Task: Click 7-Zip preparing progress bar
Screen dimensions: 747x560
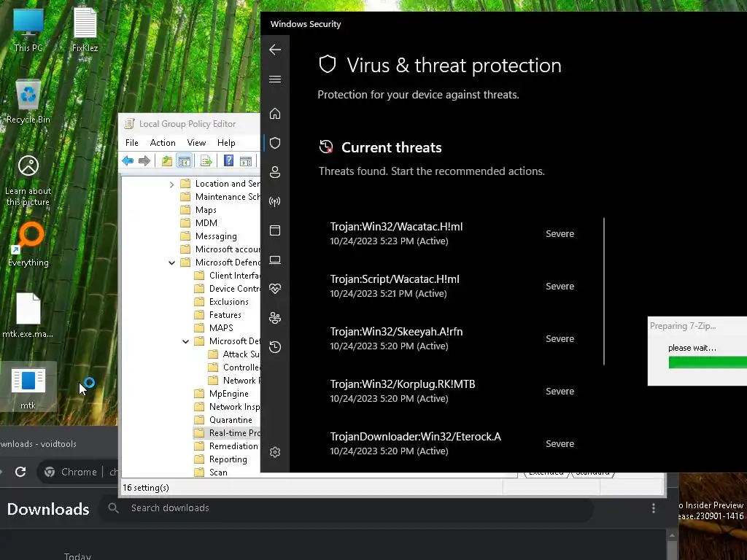Action: pyautogui.click(x=708, y=362)
